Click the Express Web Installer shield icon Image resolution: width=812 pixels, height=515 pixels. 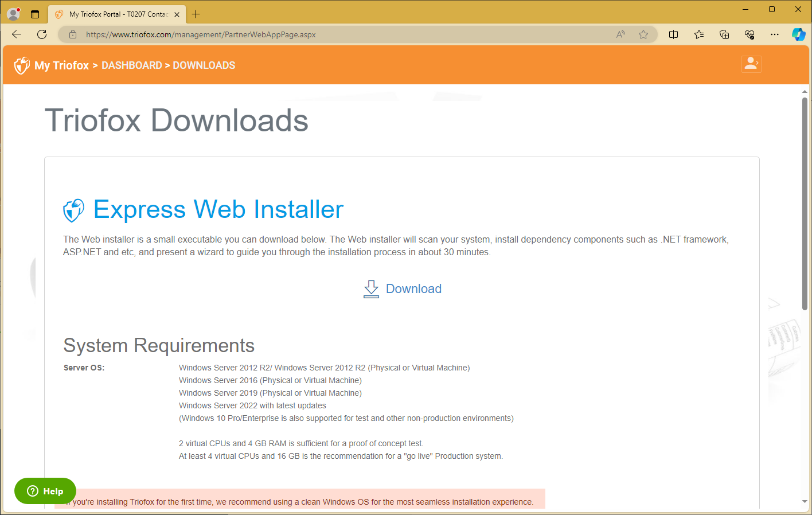point(73,210)
